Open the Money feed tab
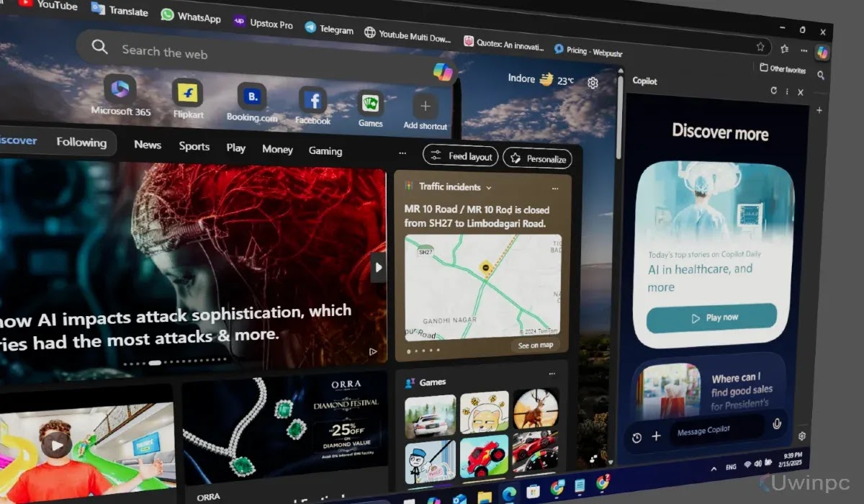 (277, 149)
